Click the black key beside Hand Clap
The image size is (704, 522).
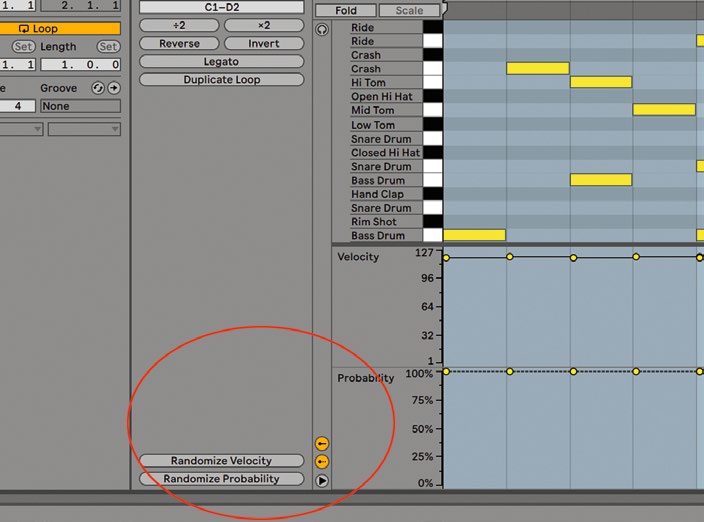coord(433,194)
